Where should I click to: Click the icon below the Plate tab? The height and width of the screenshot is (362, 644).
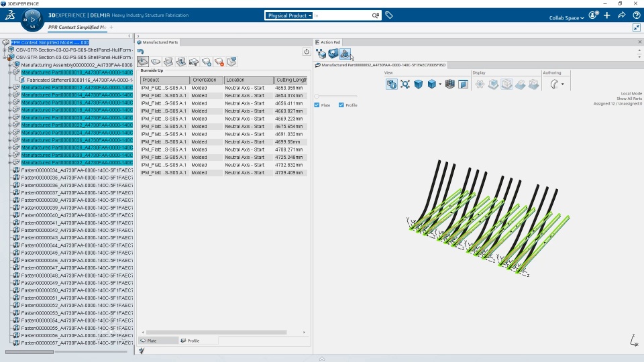coord(142,351)
